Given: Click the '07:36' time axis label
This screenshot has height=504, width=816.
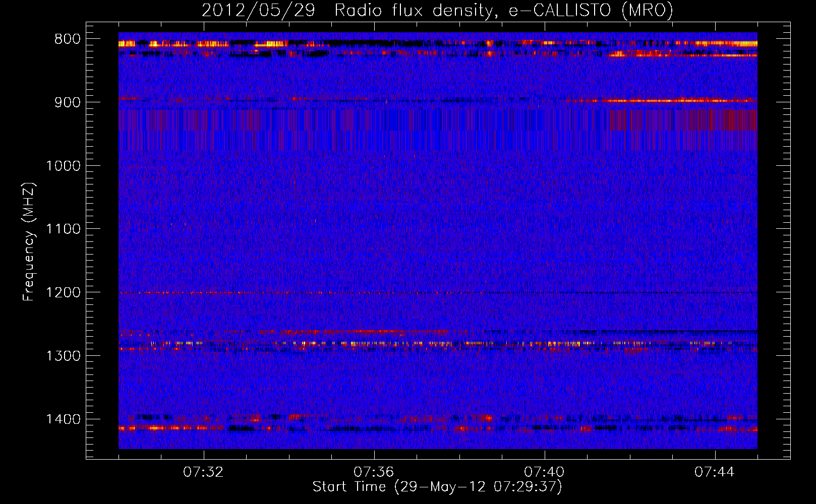Looking at the screenshot, I should pos(374,472).
